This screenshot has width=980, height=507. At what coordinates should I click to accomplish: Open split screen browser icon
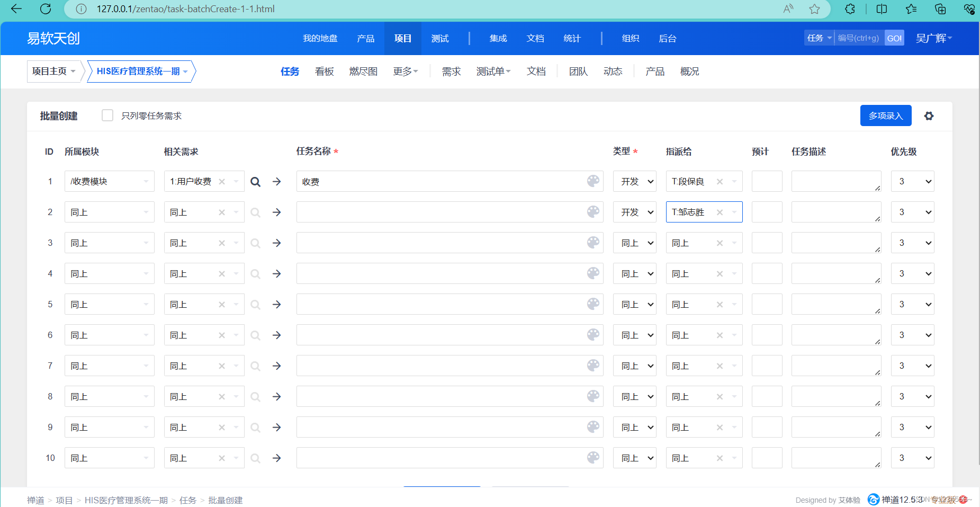point(882,8)
